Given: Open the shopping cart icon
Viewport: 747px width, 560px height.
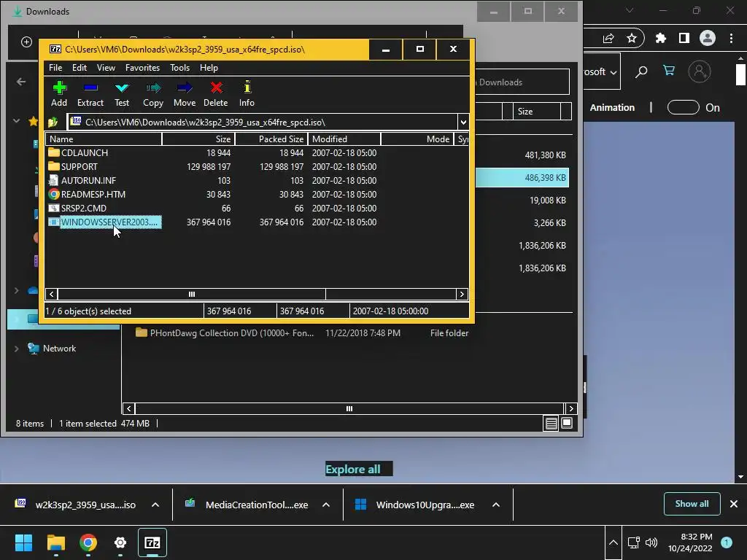Looking at the screenshot, I should pyautogui.click(x=669, y=71).
